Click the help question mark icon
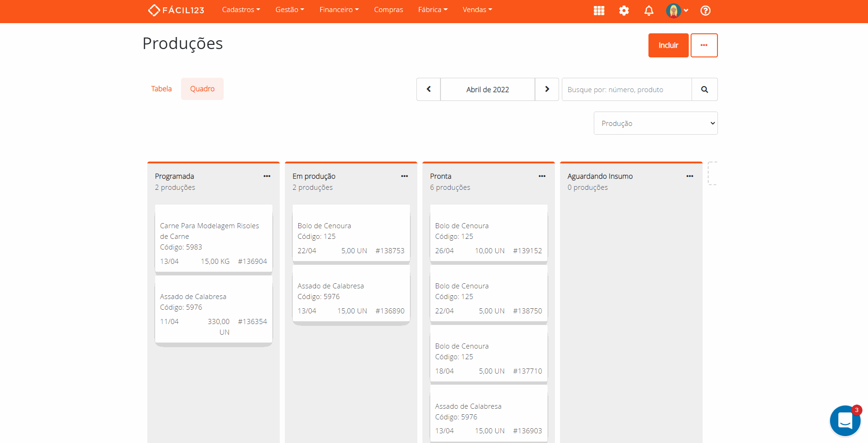868x443 pixels. pos(705,11)
